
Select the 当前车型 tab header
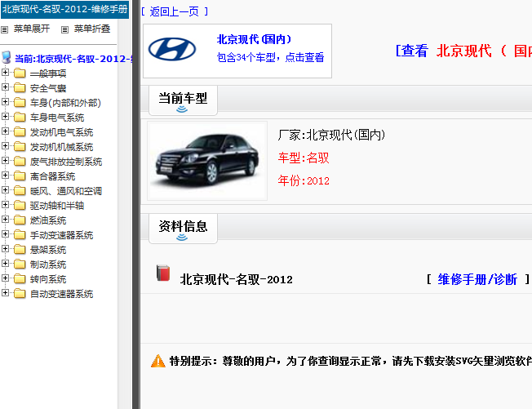pos(183,100)
